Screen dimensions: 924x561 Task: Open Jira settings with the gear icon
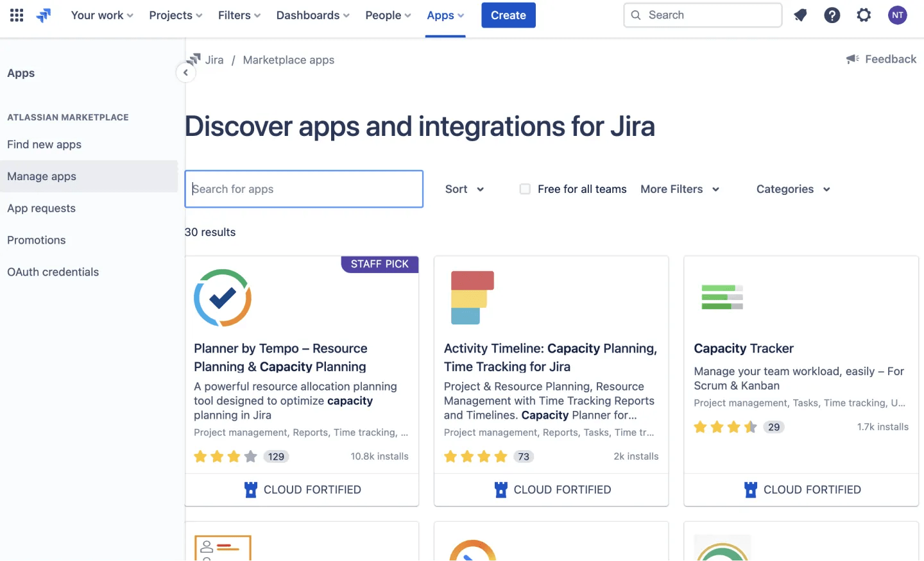point(864,15)
